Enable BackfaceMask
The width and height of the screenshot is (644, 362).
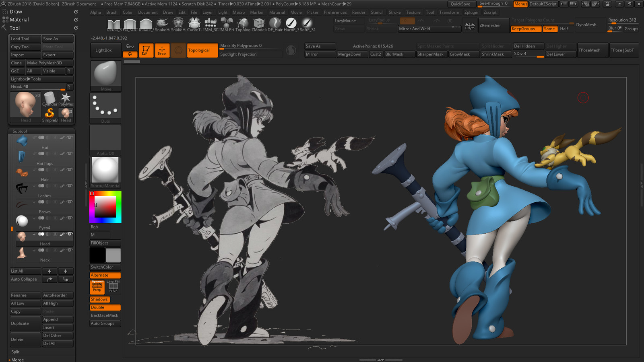coord(105,315)
